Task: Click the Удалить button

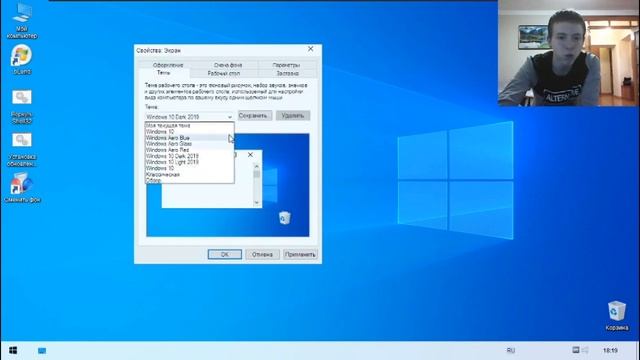Action: point(293,116)
